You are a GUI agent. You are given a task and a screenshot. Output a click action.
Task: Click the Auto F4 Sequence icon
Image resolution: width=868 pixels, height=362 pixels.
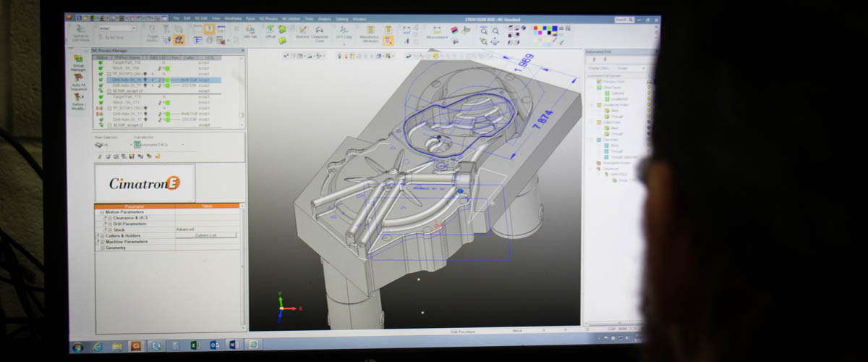point(78,78)
